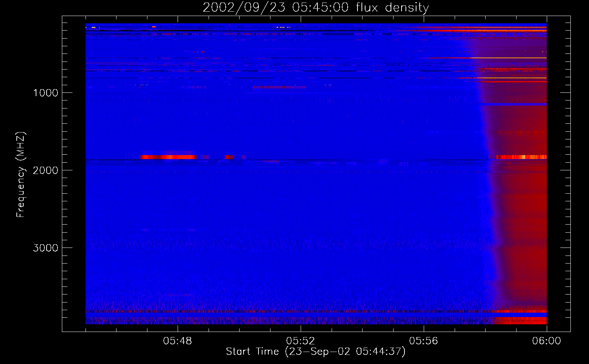This screenshot has height=364, width=589.
Task: Click the 'Frequency (MHZ)' axis title
Action: (21, 175)
